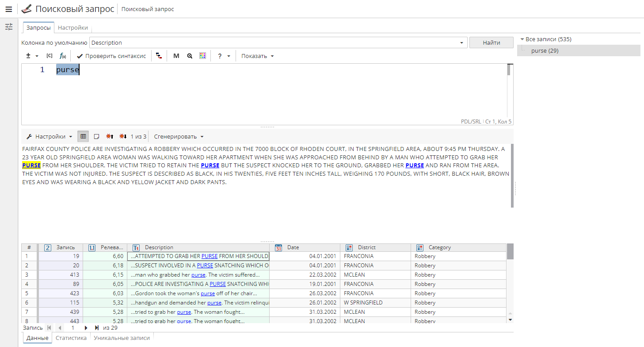
Task: Click PURSE link in row 2 description
Action: tap(205, 266)
